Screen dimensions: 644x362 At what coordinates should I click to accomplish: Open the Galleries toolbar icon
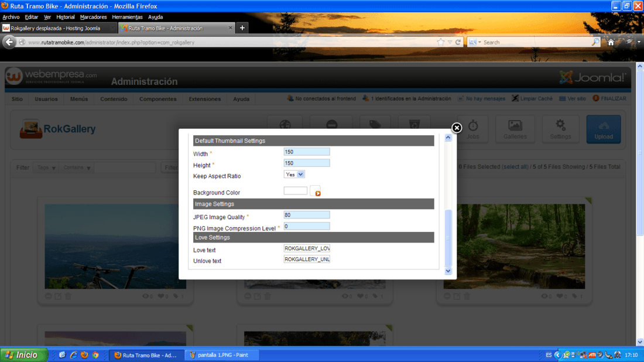pyautogui.click(x=515, y=129)
